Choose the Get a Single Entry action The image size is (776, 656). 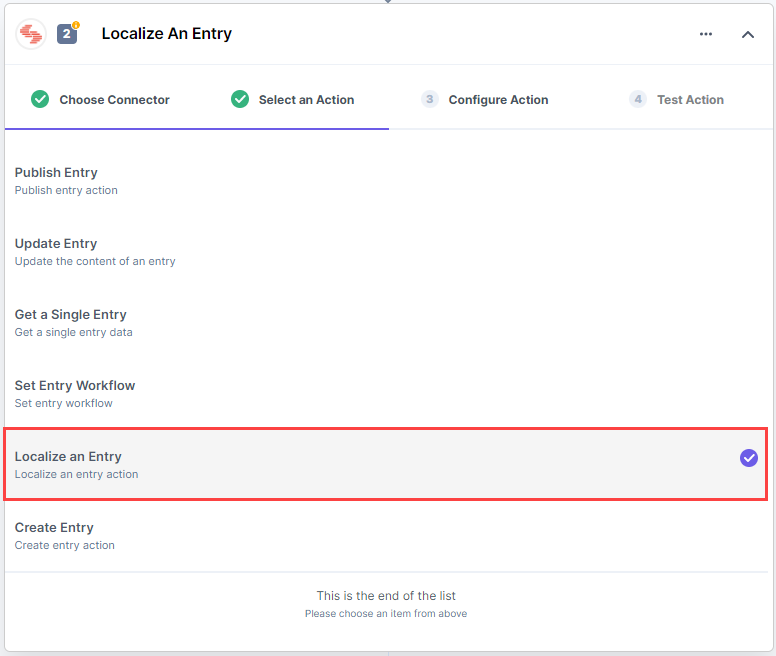[x=388, y=323]
